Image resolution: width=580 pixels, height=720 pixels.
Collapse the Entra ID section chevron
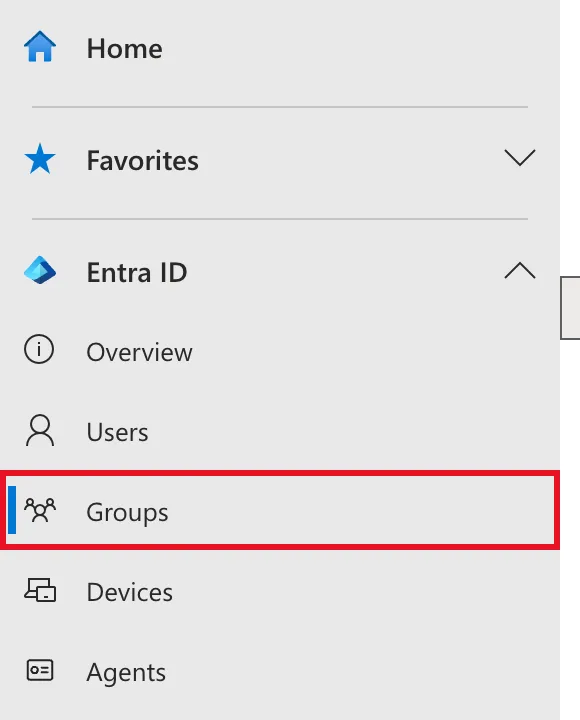point(520,270)
